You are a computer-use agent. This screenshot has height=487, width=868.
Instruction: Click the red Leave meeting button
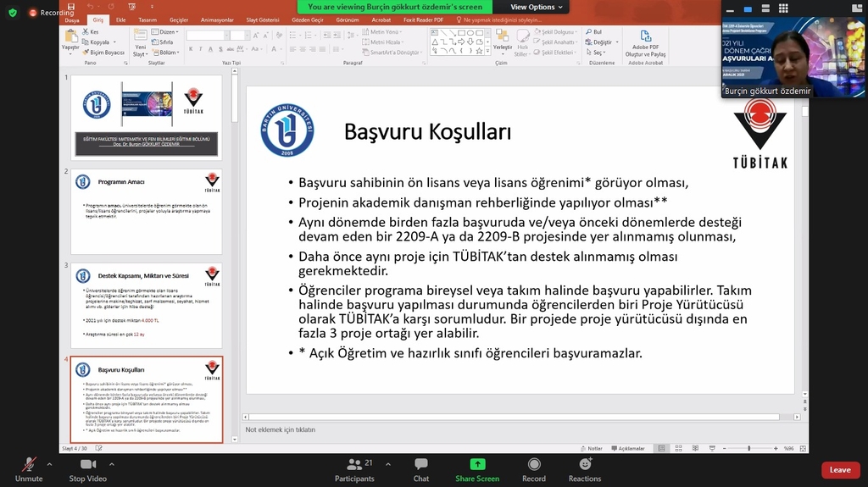coord(840,470)
